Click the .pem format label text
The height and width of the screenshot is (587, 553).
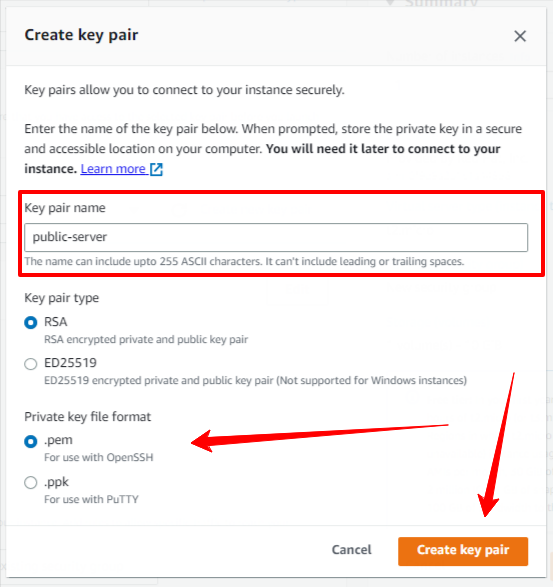[x=58, y=440]
